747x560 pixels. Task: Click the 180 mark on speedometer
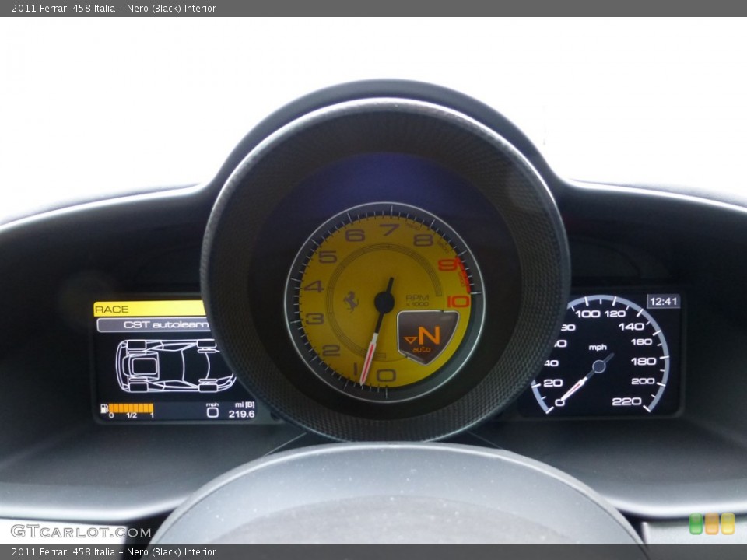coord(644,361)
